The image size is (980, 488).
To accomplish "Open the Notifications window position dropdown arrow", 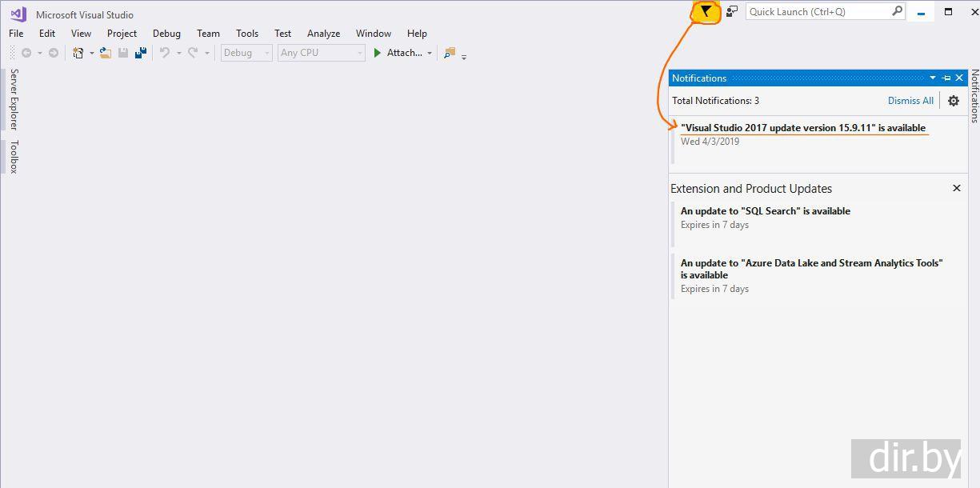I will pos(933,78).
